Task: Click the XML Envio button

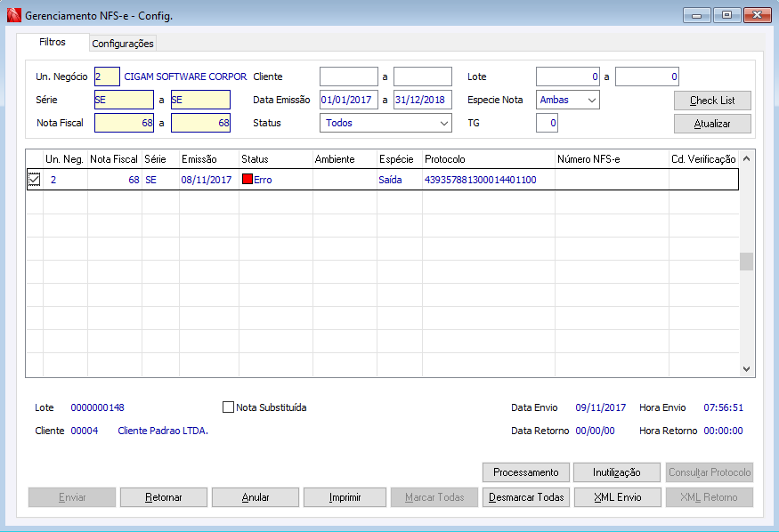Action: pos(618,497)
